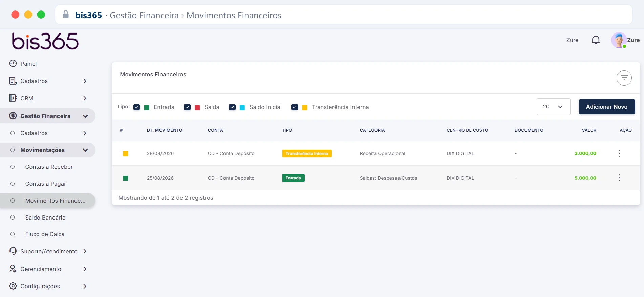
Task: Expand the CRM menu chevron
Action: point(85,98)
